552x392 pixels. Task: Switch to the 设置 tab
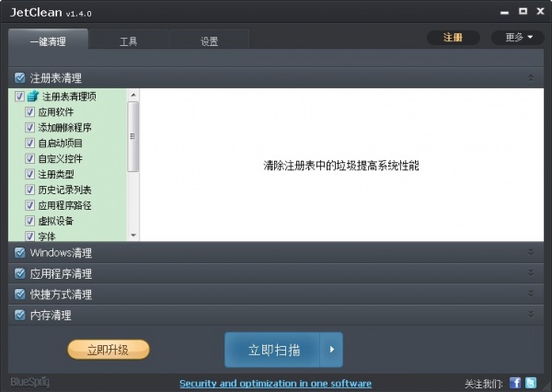(x=210, y=41)
